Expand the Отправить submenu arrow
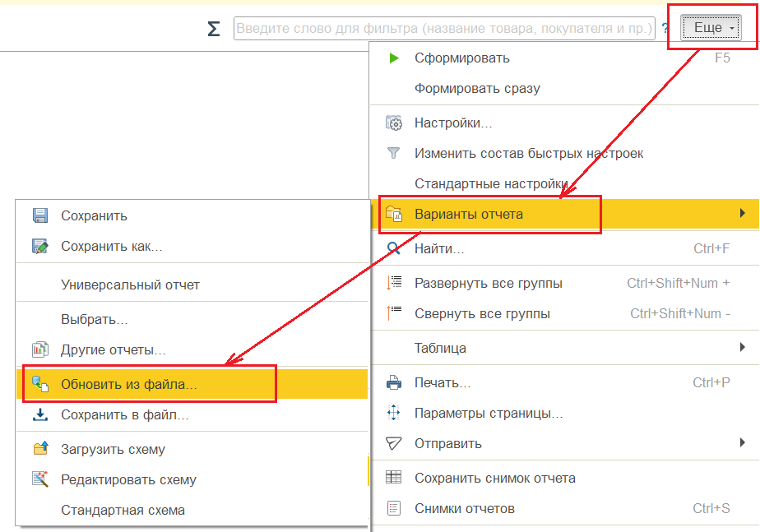Screen dimensions: 760x532 tap(743, 443)
